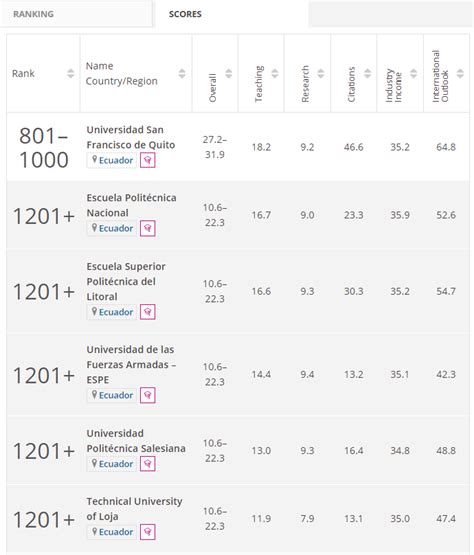
Task: Select the SCORES tab
Action: tap(185, 14)
